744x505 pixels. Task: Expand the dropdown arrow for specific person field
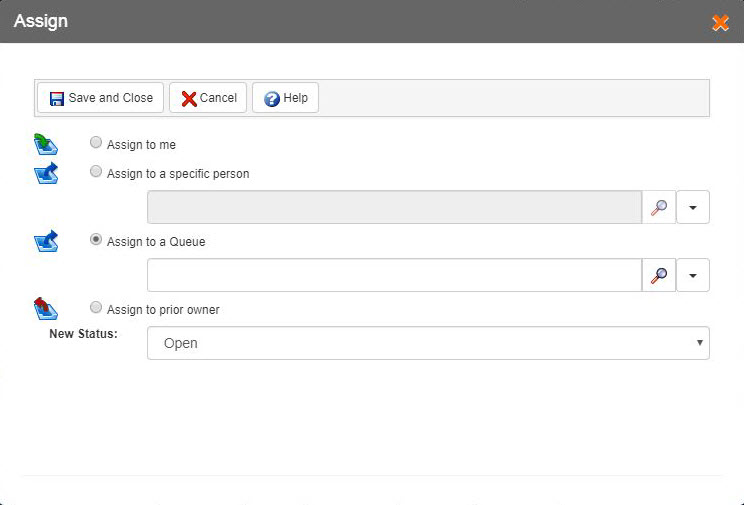[693, 207]
